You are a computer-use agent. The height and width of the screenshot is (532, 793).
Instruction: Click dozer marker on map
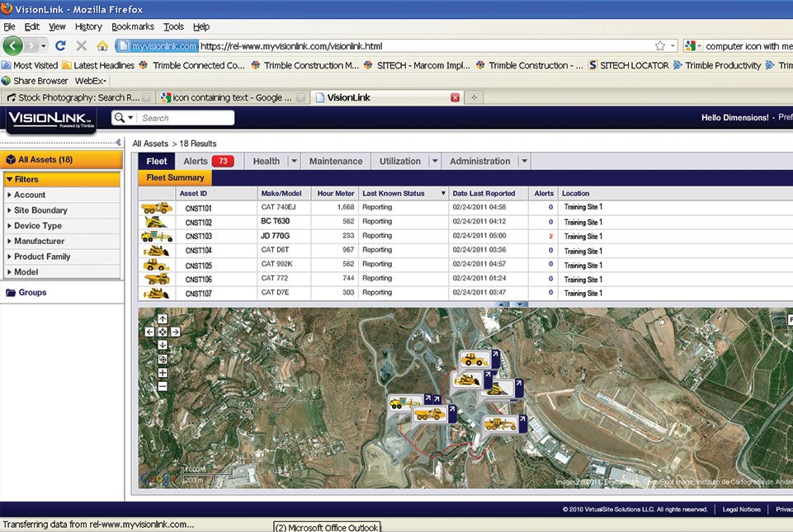(x=467, y=379)
